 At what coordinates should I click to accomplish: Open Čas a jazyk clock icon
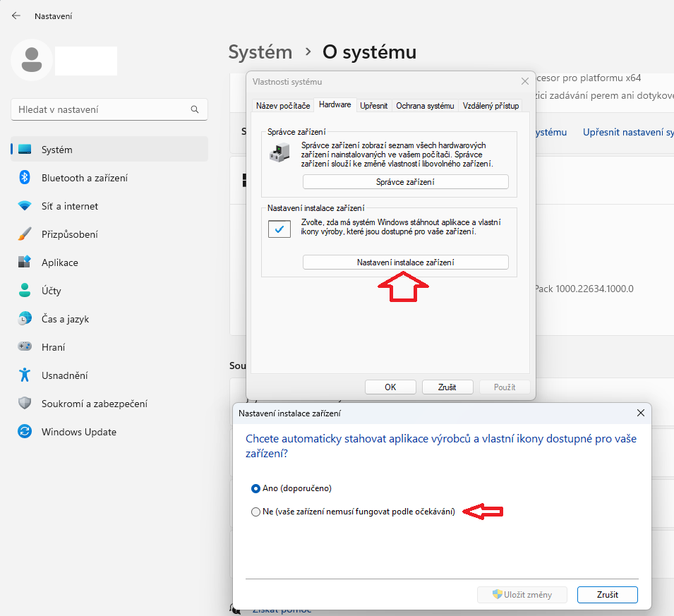tap(25, 319)
